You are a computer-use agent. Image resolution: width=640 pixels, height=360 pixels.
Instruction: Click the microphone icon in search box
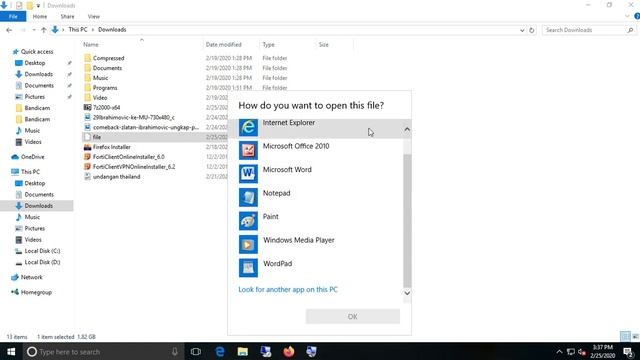[175, 351]
